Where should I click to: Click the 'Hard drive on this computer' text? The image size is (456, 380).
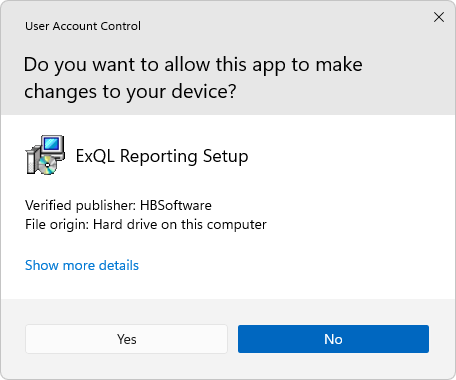180,224
